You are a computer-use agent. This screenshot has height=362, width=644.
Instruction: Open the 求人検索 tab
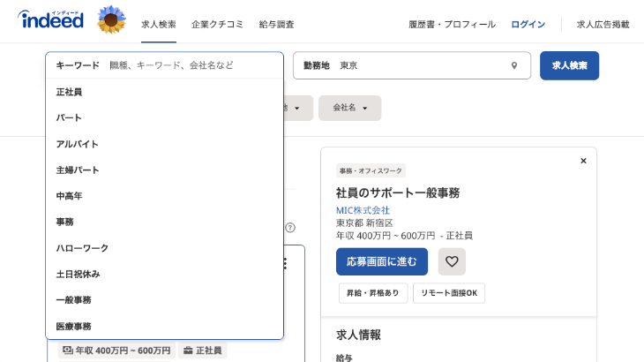coord(159,25)
